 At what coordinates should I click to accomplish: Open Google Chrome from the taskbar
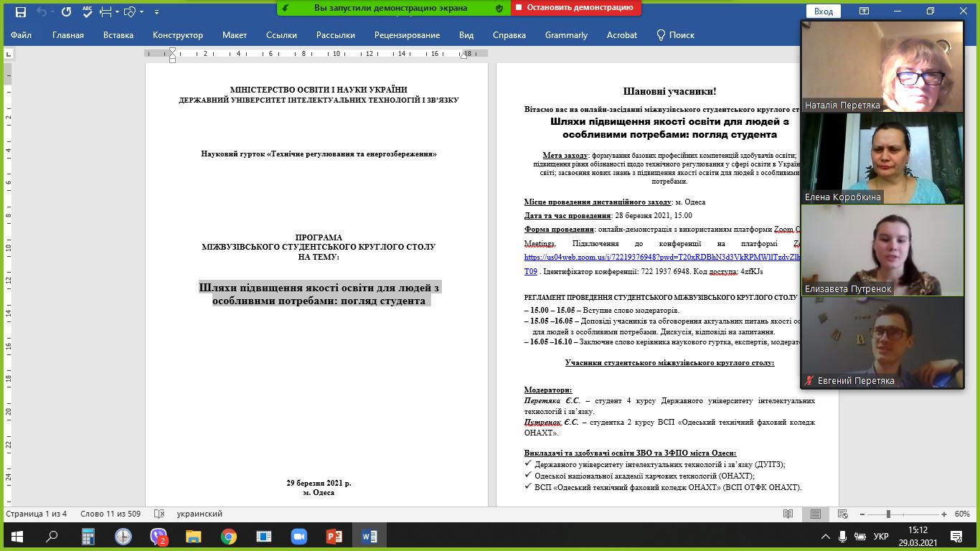pos(228,537)
